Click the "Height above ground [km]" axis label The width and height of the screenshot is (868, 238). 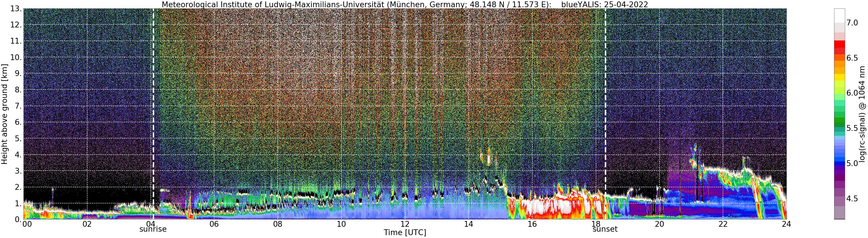(x=4, y=114)
